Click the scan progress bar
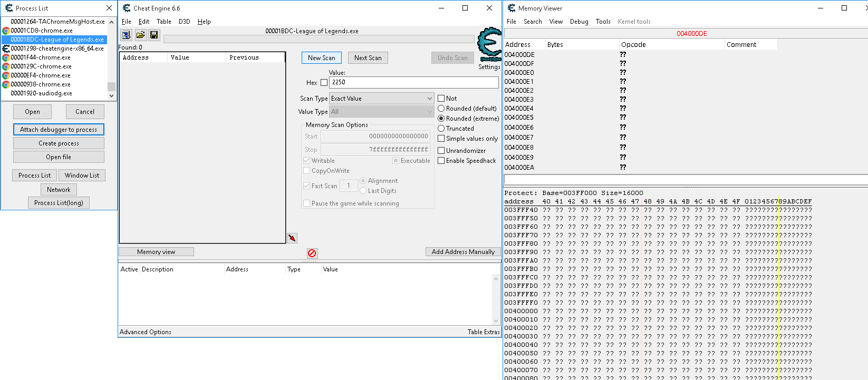This screenshot has width=868, height=380. [319, 39]
